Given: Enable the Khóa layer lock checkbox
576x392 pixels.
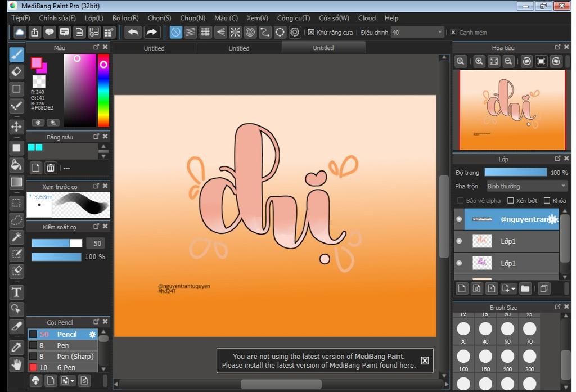Looking at the screenshot, I should (547, 201).
